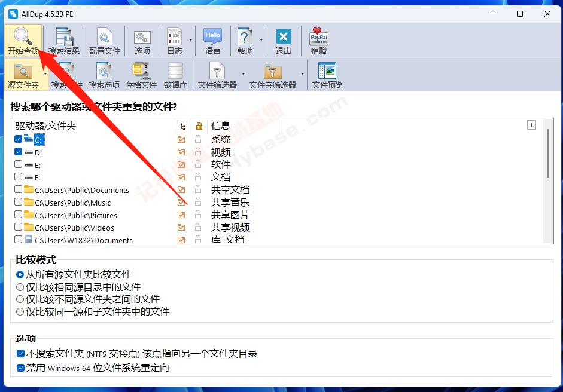The image size is (563, 392).
Task: Check the C:\Users\Public\Music checkbox
Action: 19,201
